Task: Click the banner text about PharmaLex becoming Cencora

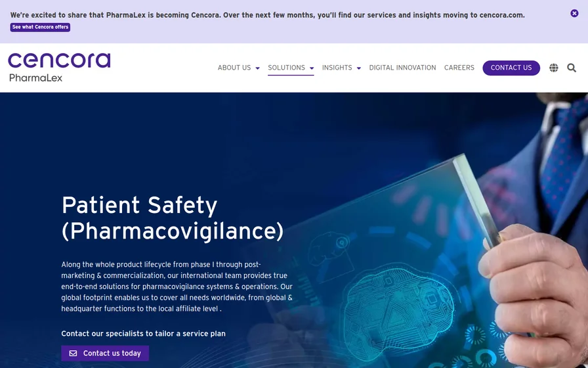Action: (x=267, y=15)
